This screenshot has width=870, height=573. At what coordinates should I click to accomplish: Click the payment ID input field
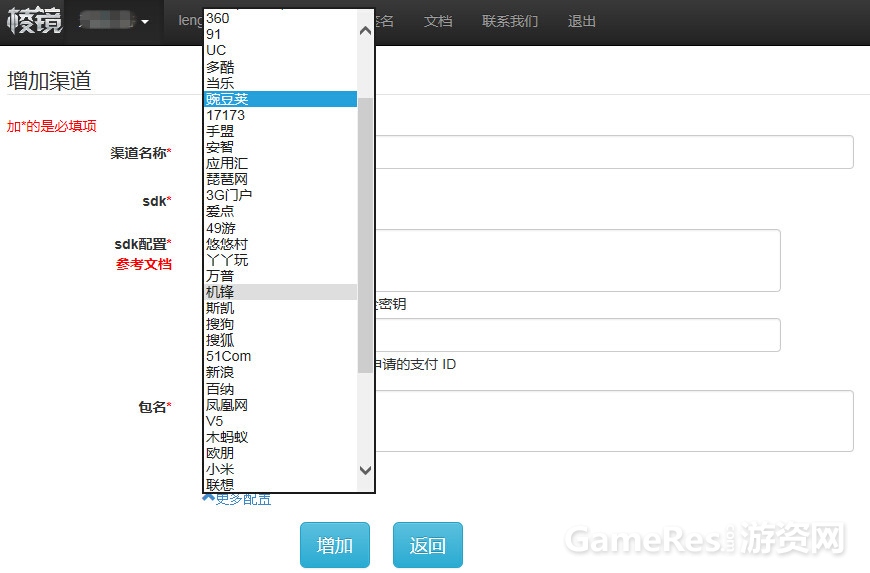(x=578, y=335)
